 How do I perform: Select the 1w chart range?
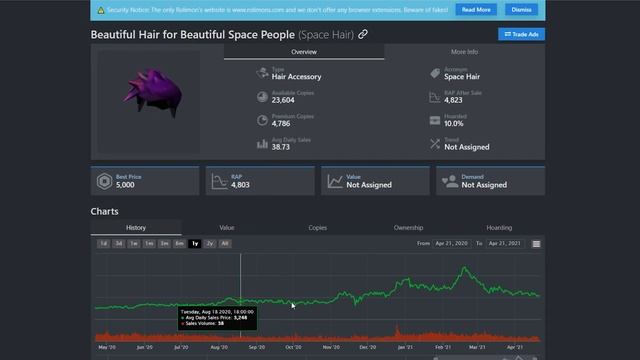coord(134,244)
